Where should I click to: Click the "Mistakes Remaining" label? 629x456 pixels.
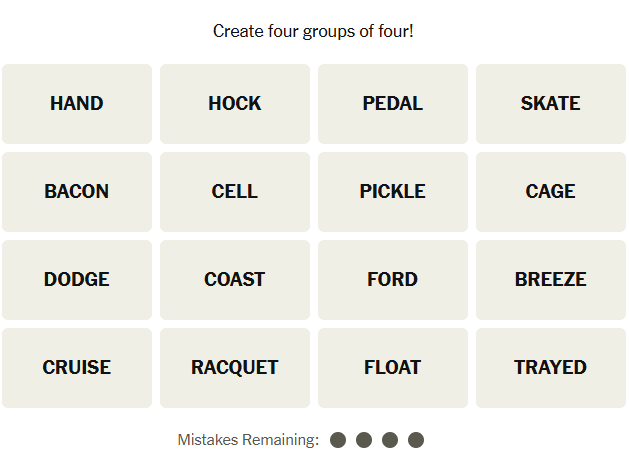(x=248, y=440)
